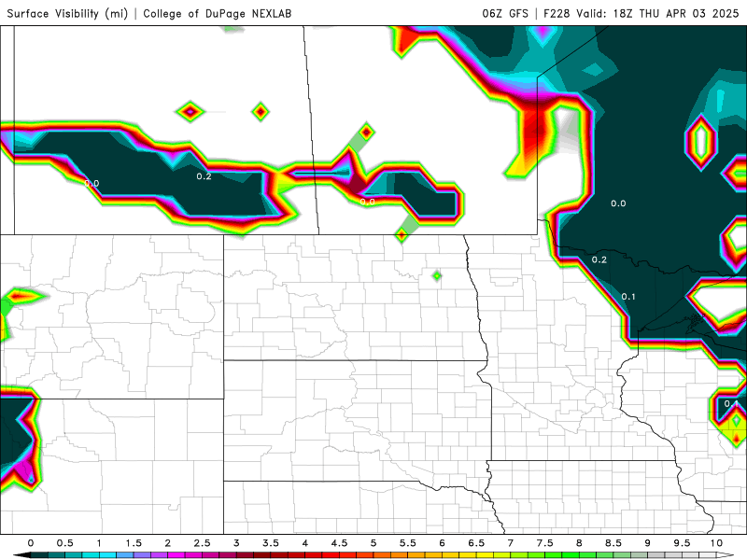This screenshot has height=560, width=747.
Task: Click the '0.2' value inside the western Canadian fog band
Action: [204, 176]
